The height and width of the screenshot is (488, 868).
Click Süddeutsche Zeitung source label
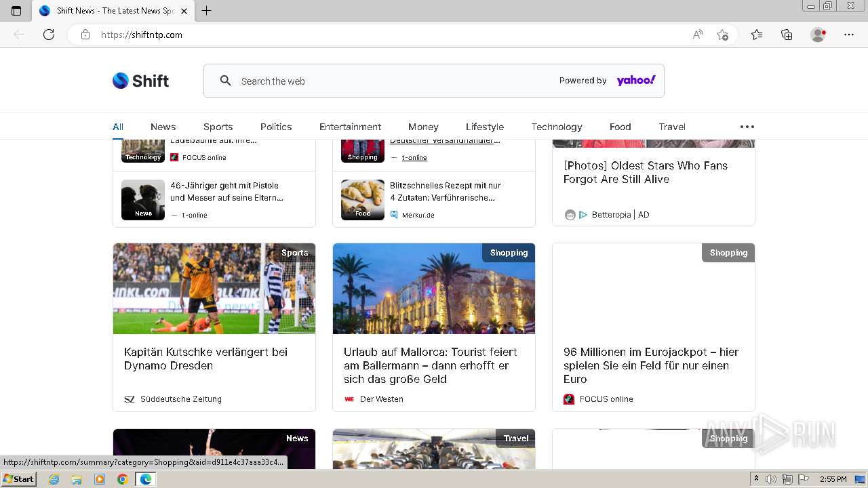pyautogui.click(x=181, y=399)
